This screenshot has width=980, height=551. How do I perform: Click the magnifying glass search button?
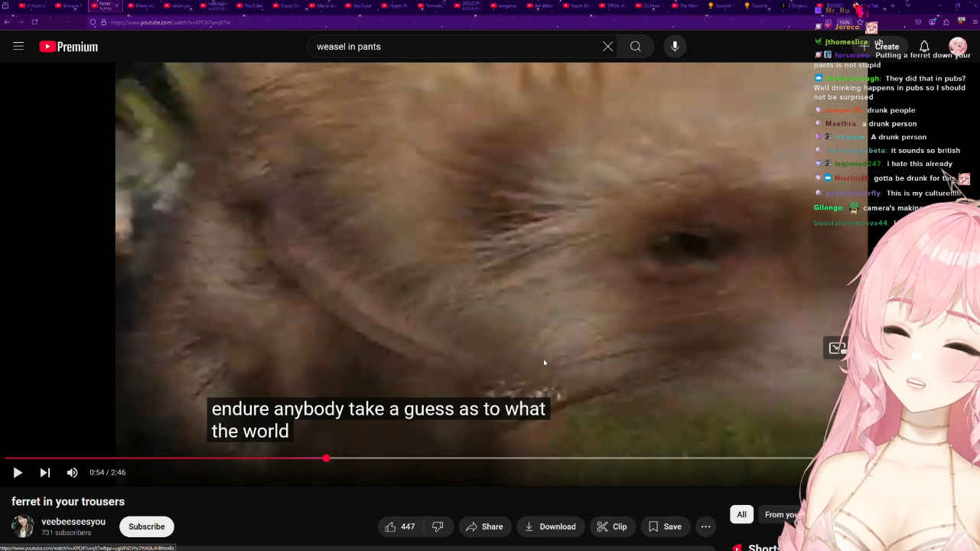click(635, 47)
